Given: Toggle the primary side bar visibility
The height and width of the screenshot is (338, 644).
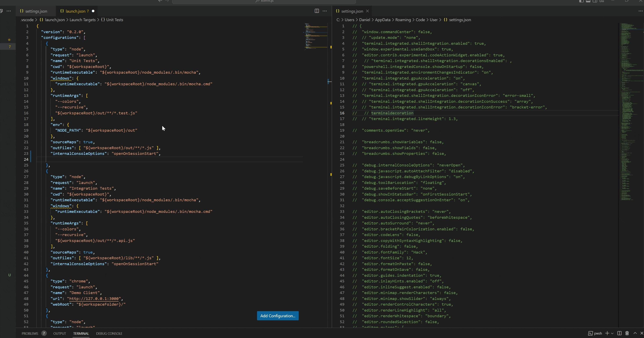Looking at the screenshot, I should [x=582, y=1].
